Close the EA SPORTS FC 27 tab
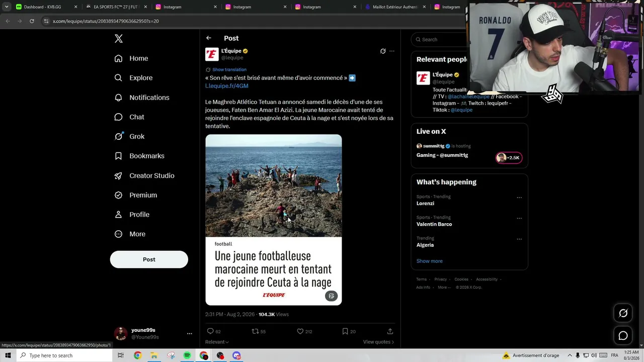The image size is (644, 362). (x=145, y=7)
